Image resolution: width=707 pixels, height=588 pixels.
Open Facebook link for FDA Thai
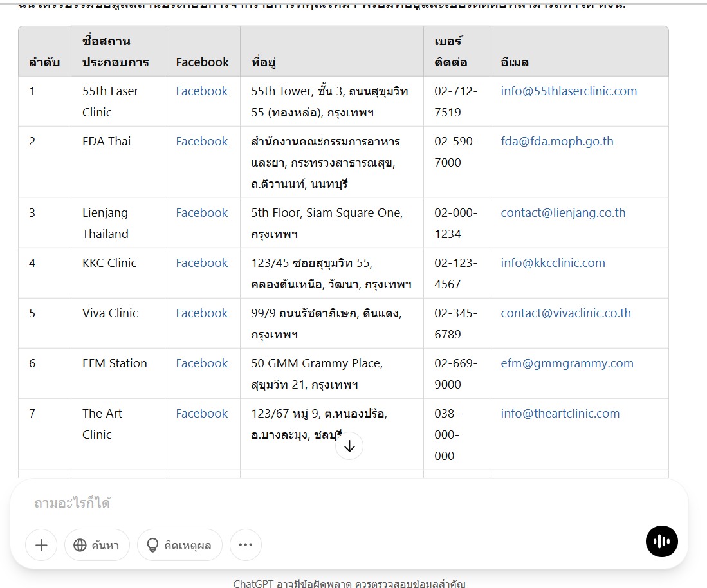coord(202,142)
